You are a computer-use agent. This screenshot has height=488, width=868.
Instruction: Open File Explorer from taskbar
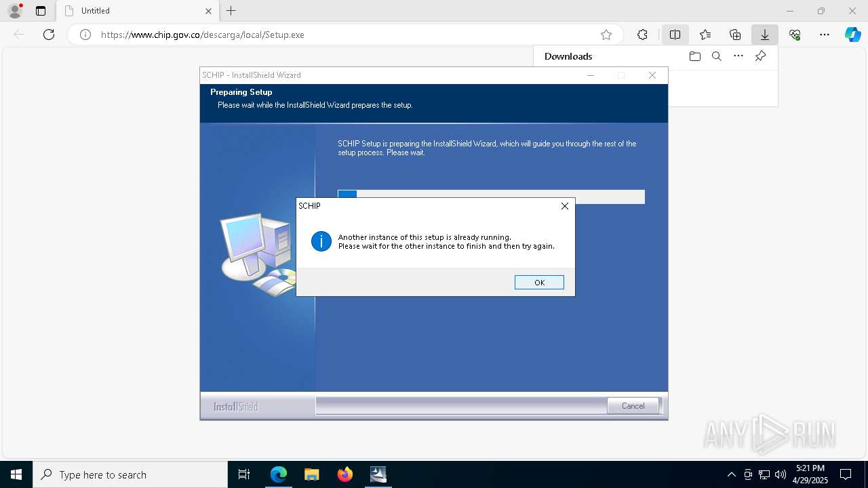(x=311, y=474)
